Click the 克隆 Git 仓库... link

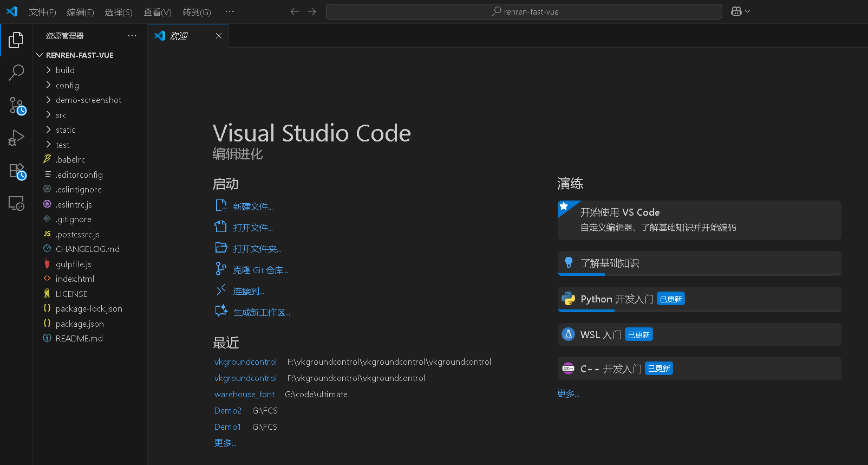point(260,270)
